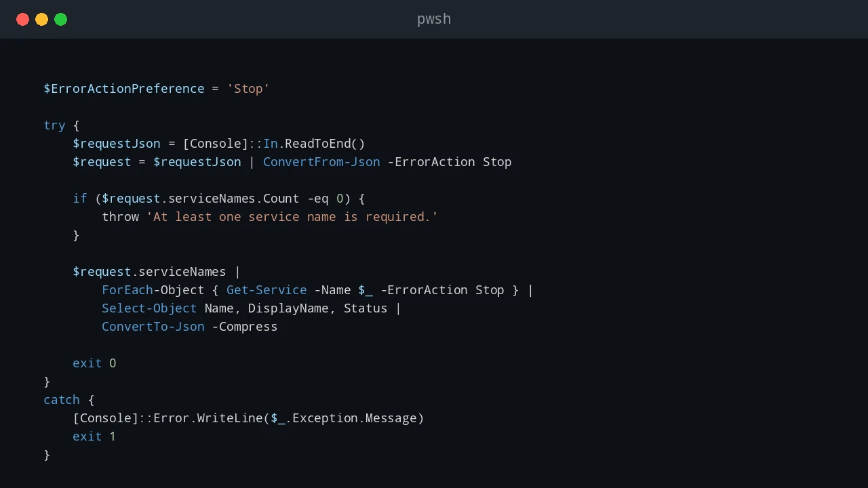Click the 'try' keyword
The image size is (868, 488).
54,125
